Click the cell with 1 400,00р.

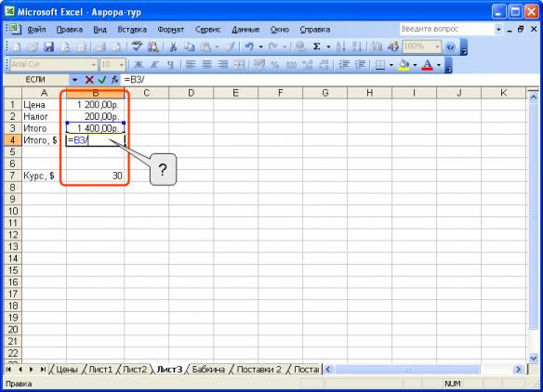pyautogui.click(x=95, y=128)
